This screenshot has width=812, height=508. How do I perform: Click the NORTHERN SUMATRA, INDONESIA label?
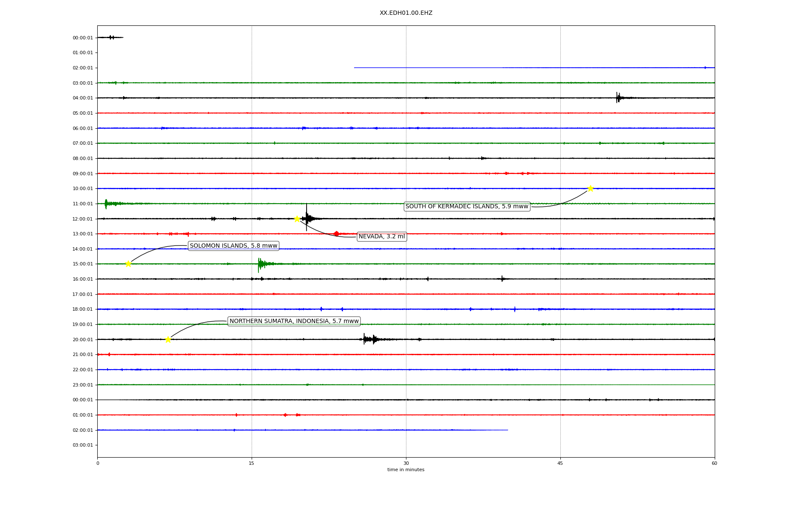point(294,321)
